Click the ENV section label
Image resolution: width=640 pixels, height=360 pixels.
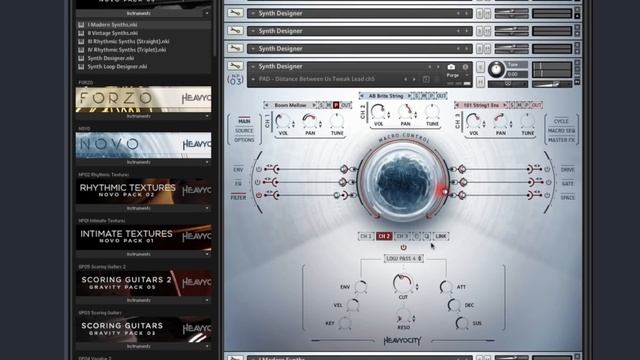pos(238,170)
